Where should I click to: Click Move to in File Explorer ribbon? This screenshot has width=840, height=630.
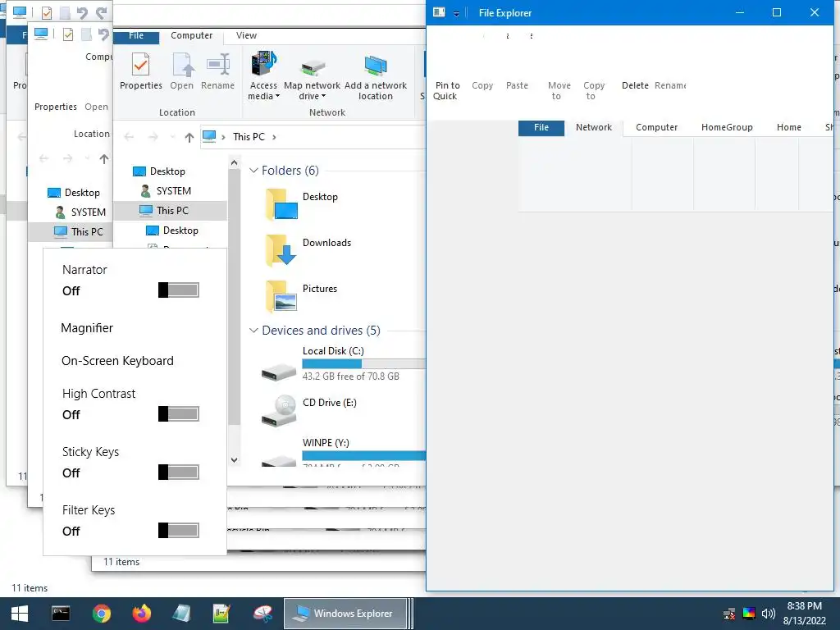[559, 90]
